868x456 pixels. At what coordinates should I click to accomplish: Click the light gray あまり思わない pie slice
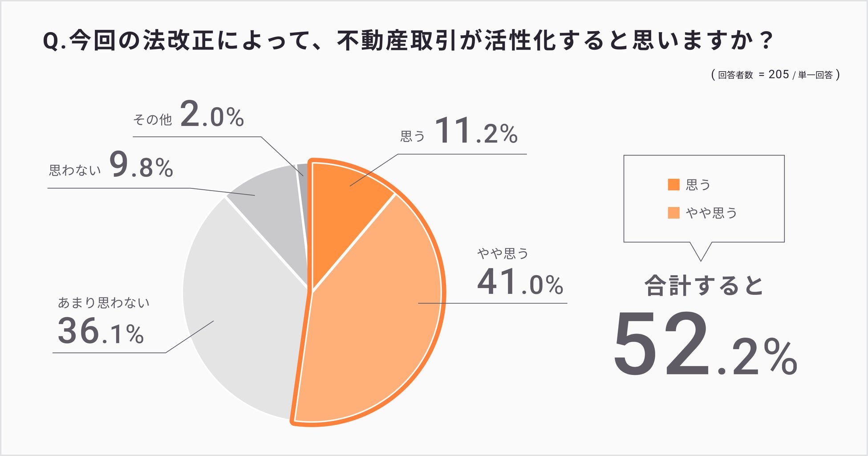pos(240,312)
